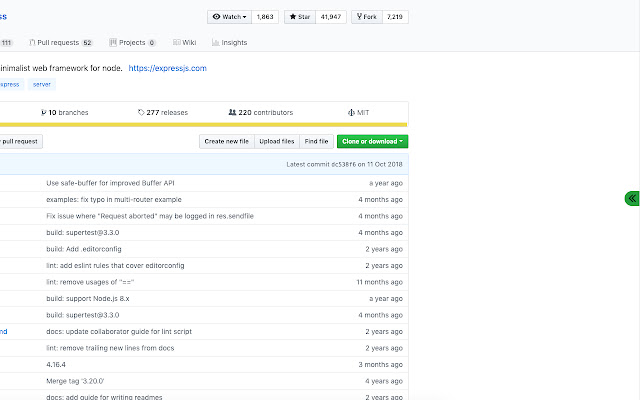Visit the https://expressjs.com link
Screen dimensions: 640x400
click(167, 68)
